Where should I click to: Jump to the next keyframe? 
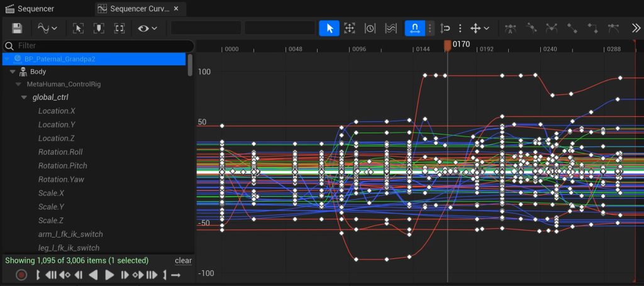tap(138, 275)
